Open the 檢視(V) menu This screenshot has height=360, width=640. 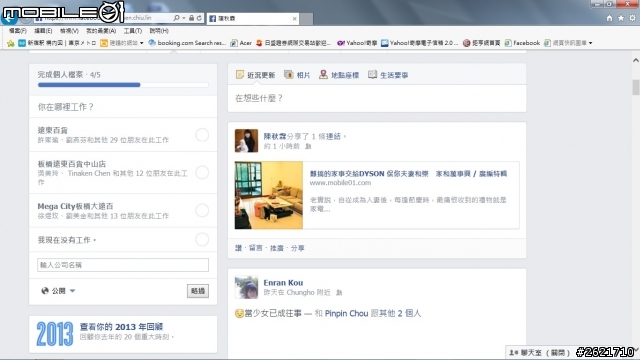coord(69,31)
